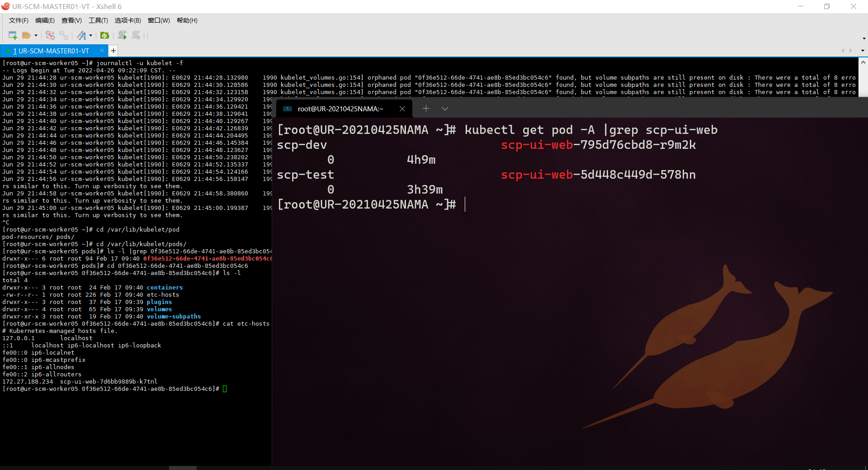Click the grey reconnect chain icon

[64, 35]
